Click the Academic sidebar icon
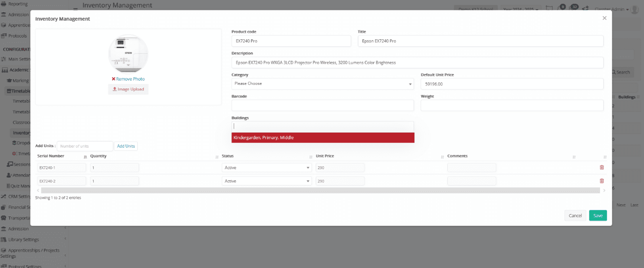The width and height of the screenshot is (644, 268). 5,70
